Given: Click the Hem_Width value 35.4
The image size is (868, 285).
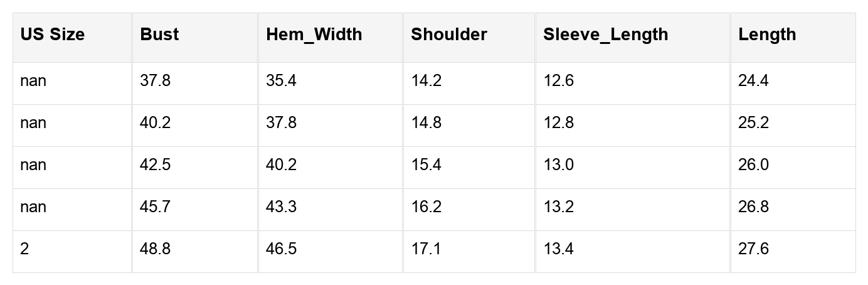Looking at the screenshot, I should (x=281, y=81).
